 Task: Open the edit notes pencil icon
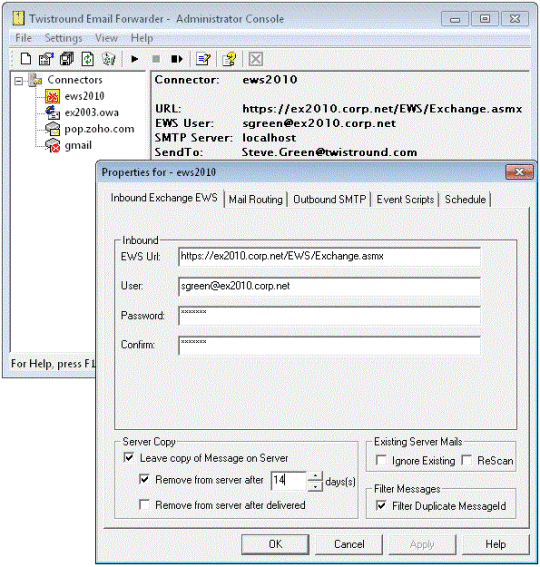[203, 59]
